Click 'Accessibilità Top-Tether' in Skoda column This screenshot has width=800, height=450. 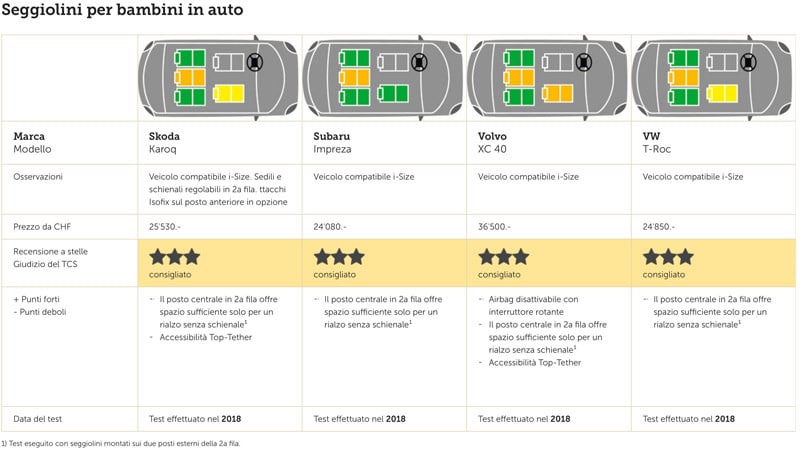pos(206,337)
